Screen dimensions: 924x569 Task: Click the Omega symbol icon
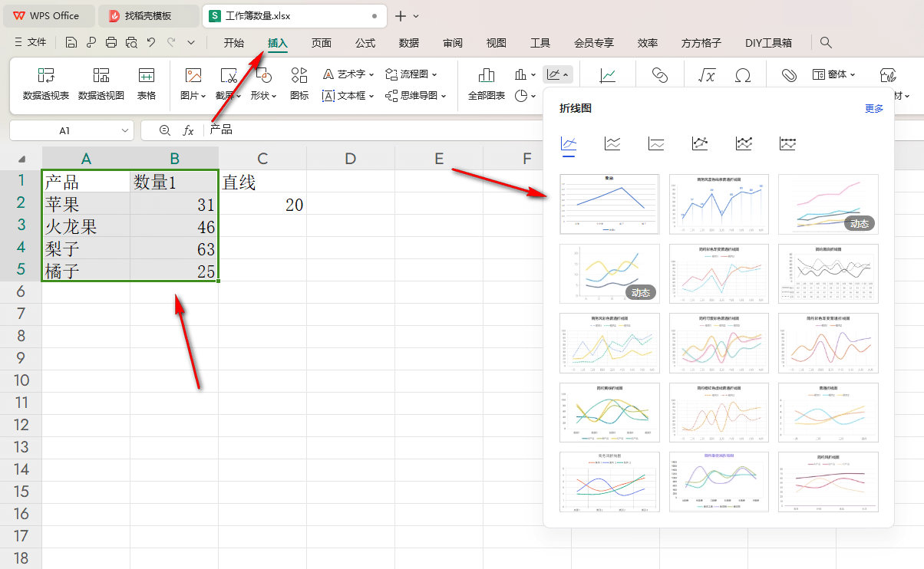coord(743,75)
